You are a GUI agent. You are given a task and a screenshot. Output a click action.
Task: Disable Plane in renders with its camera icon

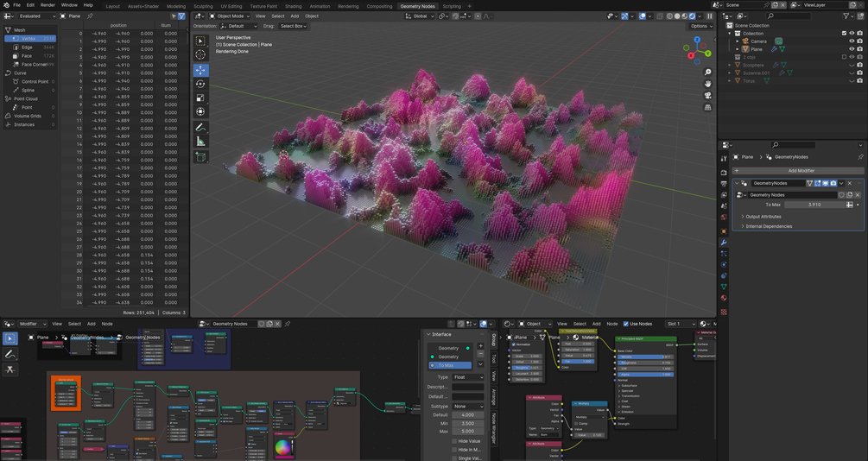[859, 49]
